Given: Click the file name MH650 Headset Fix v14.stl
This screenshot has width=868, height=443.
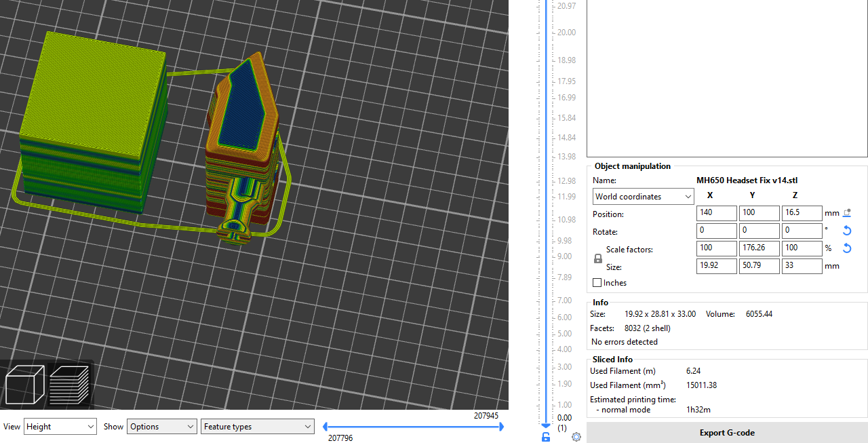Looking at the screenshot, I should tap(748, 180).
